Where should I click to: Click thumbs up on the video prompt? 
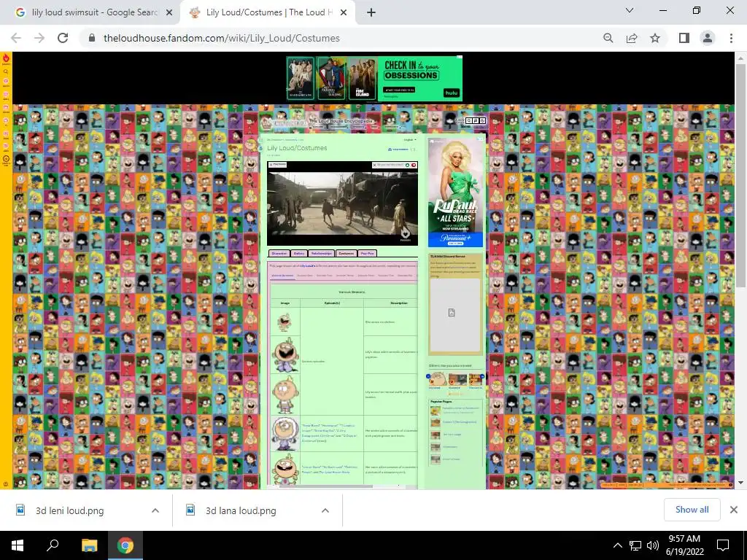[x=407, y=166]
